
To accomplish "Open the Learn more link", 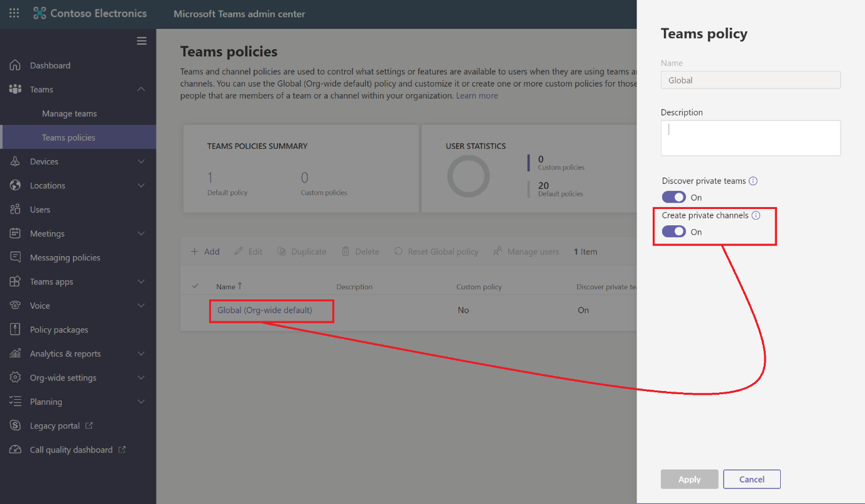I will pyautogui.click(x=477, y=95).
